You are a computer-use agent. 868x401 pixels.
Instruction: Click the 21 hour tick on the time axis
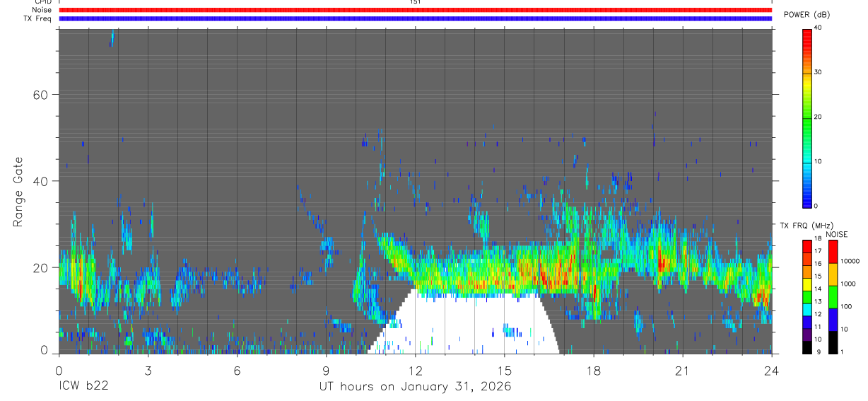tap(682, 370)
